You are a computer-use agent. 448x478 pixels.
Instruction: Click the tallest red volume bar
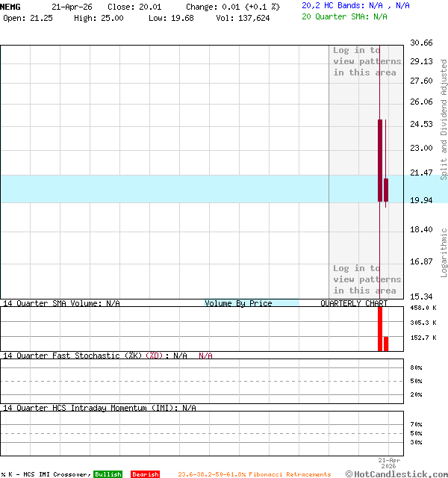point(380,328)
